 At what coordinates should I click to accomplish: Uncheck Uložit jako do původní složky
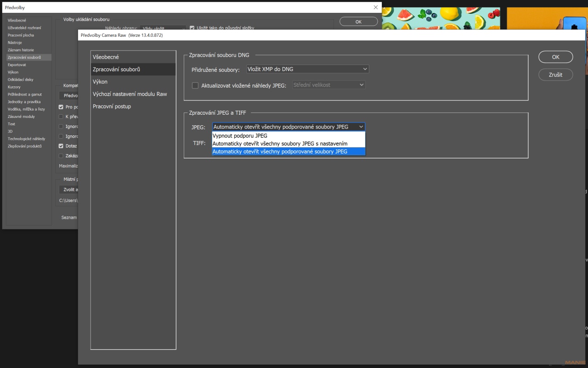192,28
